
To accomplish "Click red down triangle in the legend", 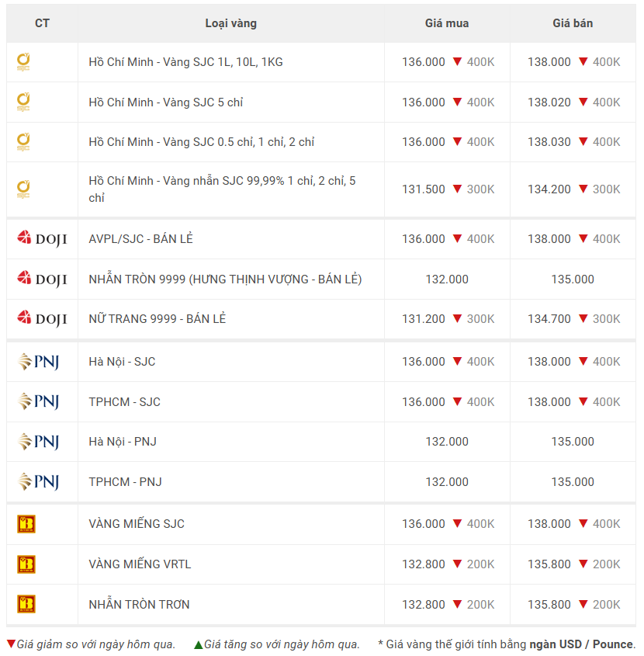I will (11, 644).
